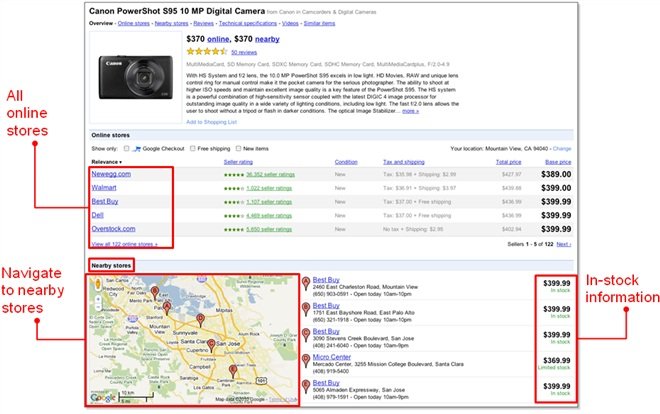Screen dimensions: 660x414
Task: Open the Street View pegman on the map
Action: [98, 284]
